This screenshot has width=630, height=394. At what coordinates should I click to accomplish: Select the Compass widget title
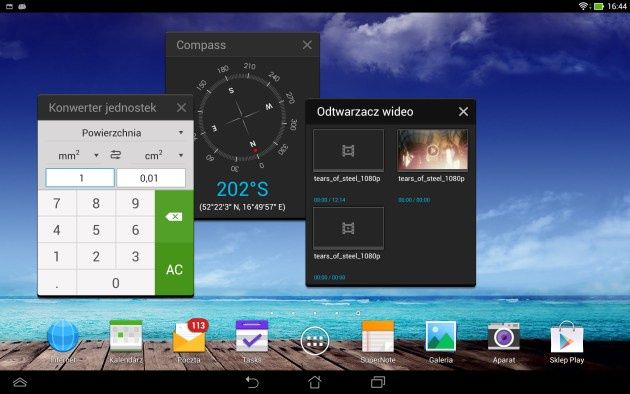pos(201,45)
